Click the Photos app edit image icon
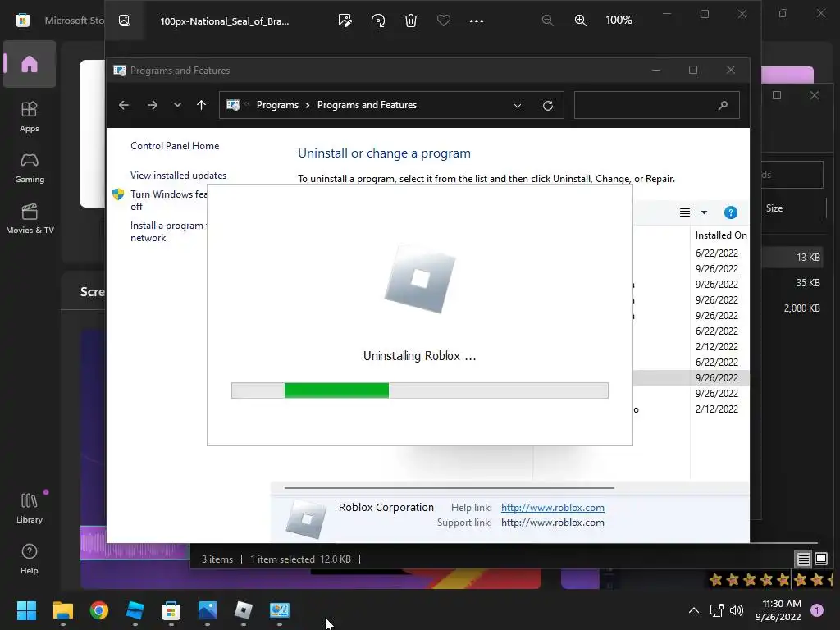 point(345,21)
